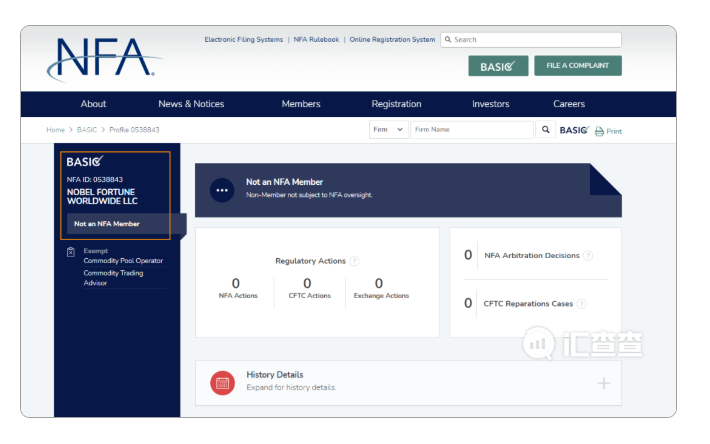Open the Online Registration System link
The width and height of the screenshot is (710, 444).
coord(392,40)
